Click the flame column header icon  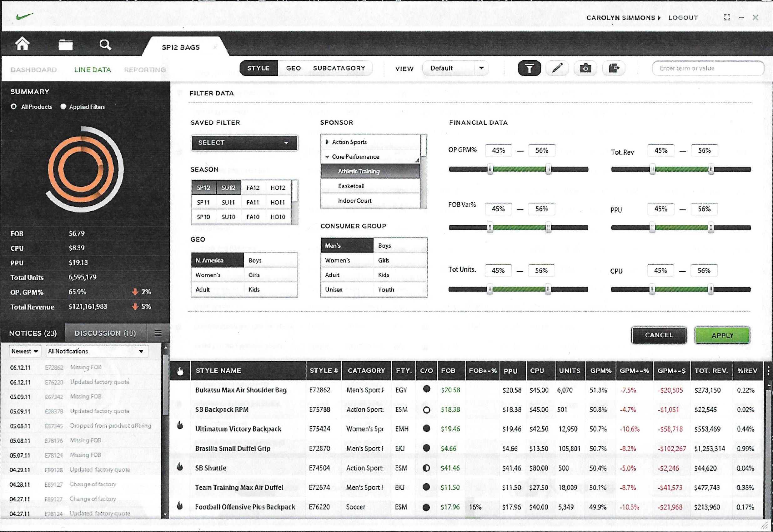[180, 371]
